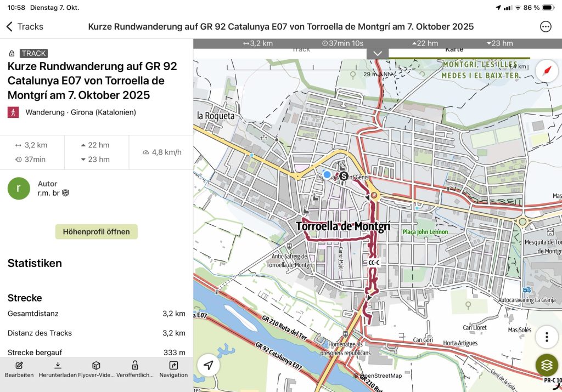Open author r.m. br profile
Image resolution: width=562 pixels, height=392 pixels.
(x=19, y=188)
